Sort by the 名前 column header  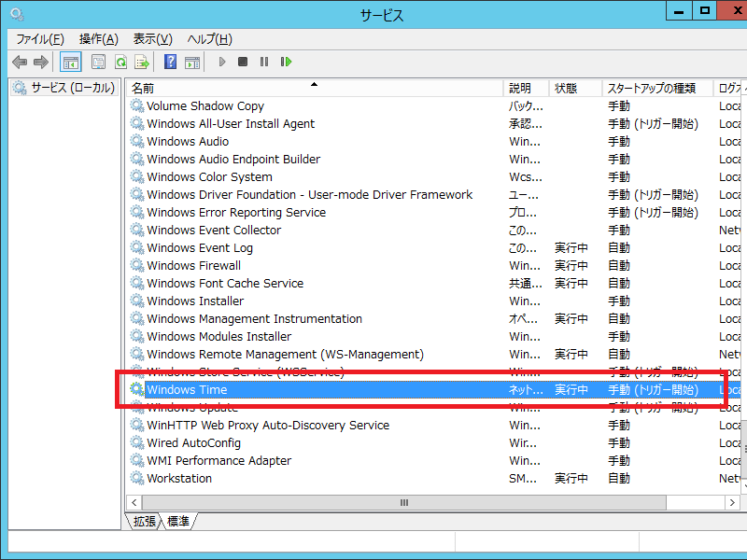coord(315,88)
